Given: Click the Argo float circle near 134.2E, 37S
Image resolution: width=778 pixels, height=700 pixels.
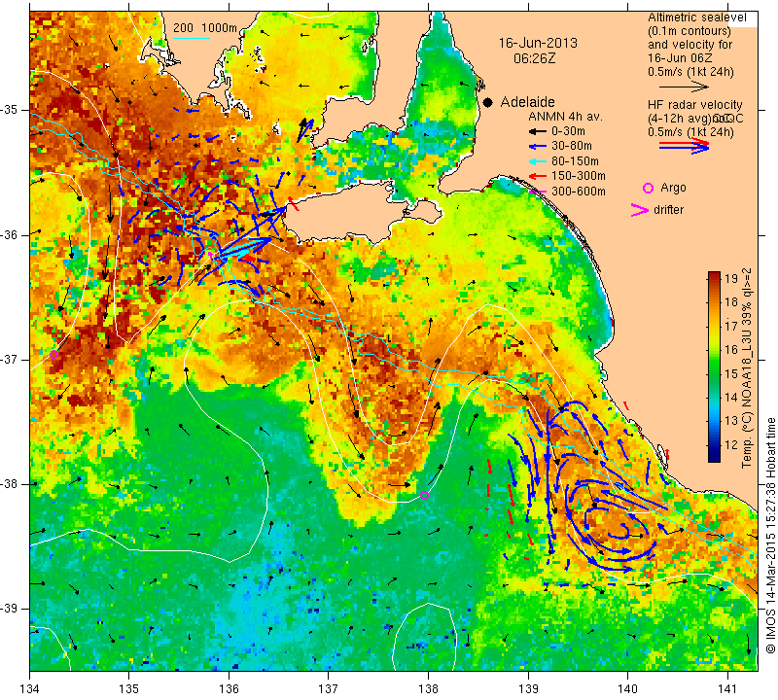Looking at the screenshot, I should pos(54,354).
